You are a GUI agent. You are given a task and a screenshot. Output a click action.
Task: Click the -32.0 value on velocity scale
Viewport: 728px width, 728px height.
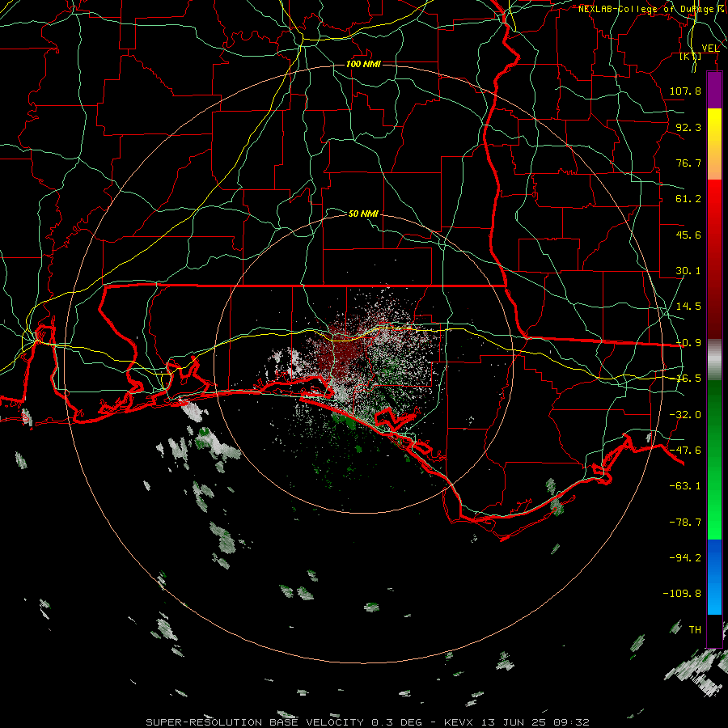pyautogui.click(x=685, y=415)
